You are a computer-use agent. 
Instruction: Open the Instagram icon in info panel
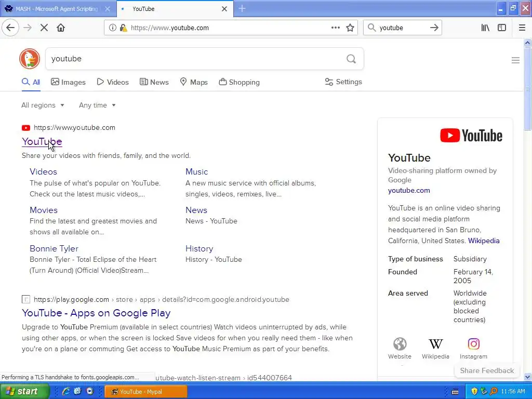pos(474,344)
